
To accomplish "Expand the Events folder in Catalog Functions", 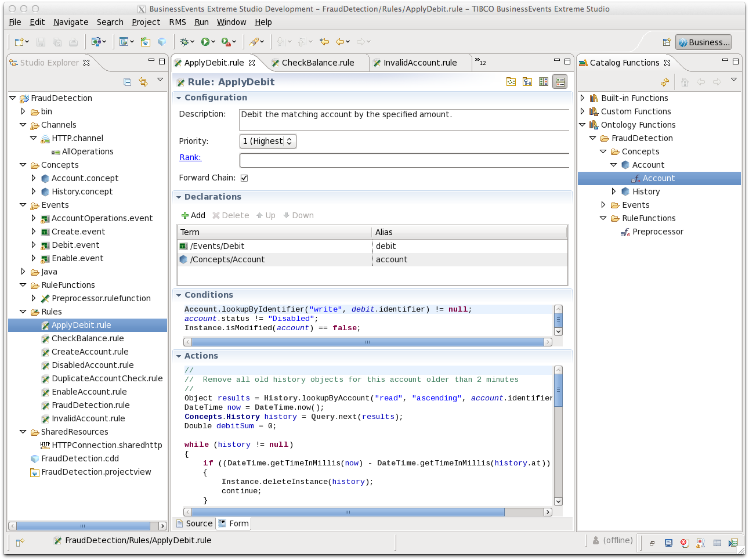I will click(603, 205).
